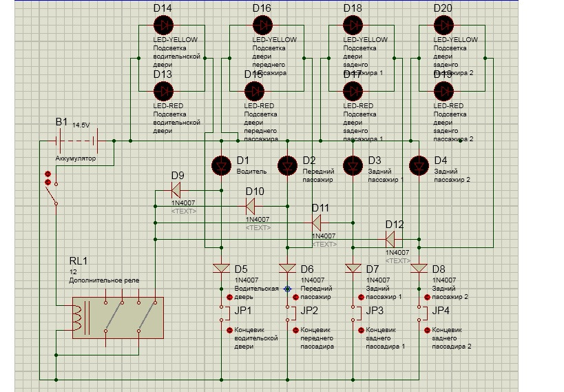Toggle the switch below the battery
Viewport: 564px width, 392px height.
(52, 194)
